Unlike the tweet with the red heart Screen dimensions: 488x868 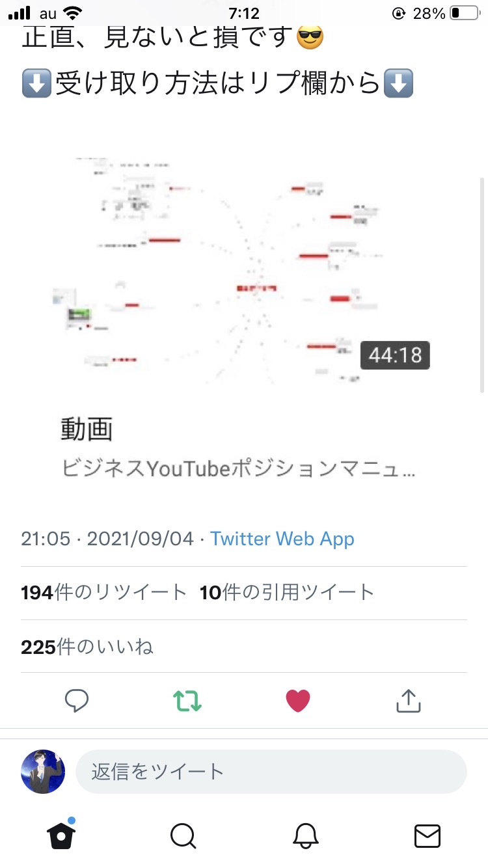click(x=298, y=701)
